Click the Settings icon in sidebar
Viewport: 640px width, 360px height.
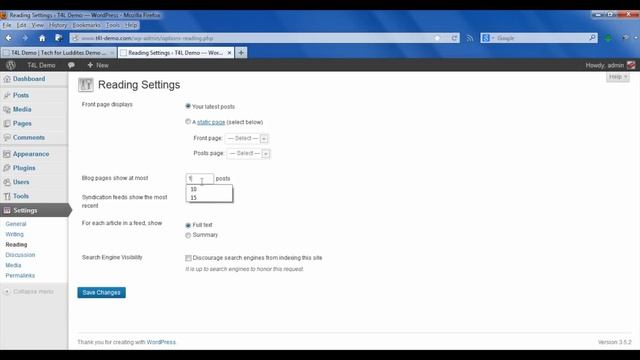tap(7, 210)
